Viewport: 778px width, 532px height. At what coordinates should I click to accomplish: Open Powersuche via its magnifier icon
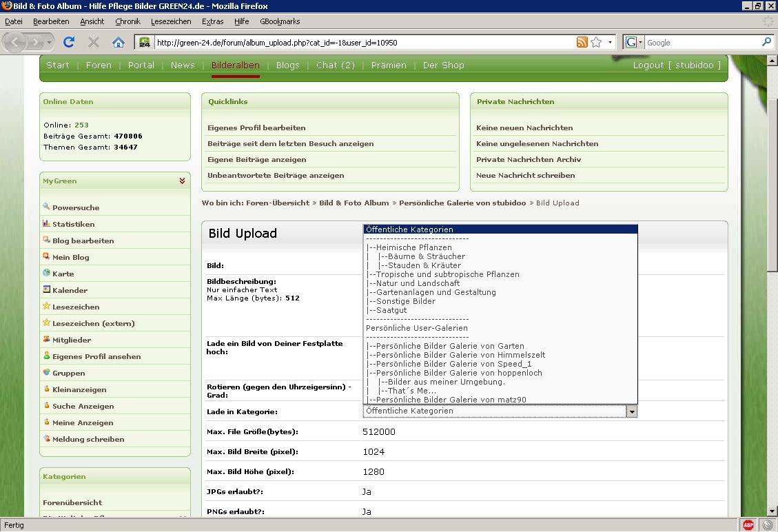(46, 207)
